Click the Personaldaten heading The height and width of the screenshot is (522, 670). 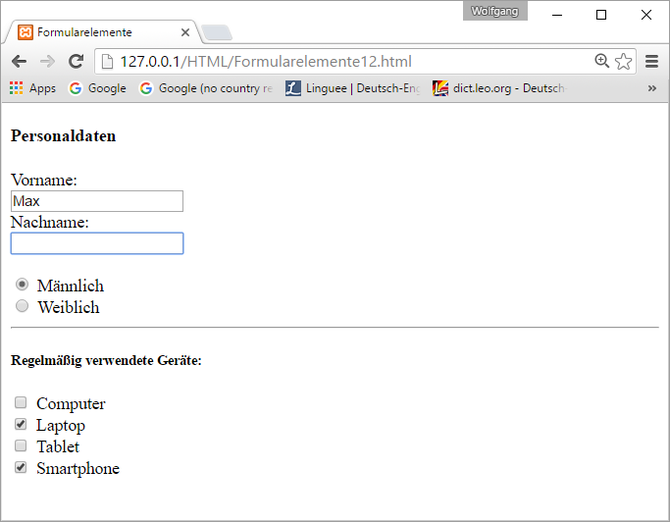point(63,136)
